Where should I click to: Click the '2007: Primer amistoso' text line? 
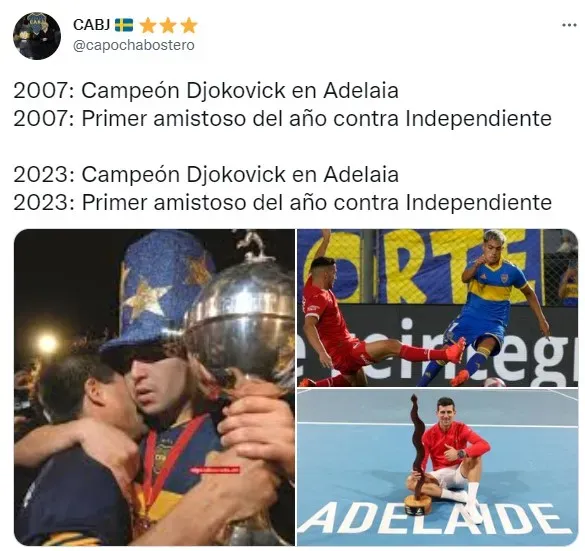click(282, 119)
